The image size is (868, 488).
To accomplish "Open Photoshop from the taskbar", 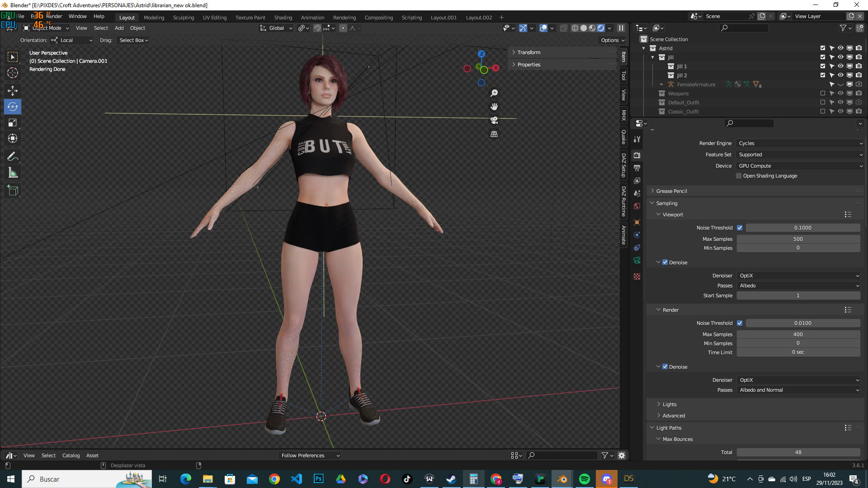I will 319,479.
